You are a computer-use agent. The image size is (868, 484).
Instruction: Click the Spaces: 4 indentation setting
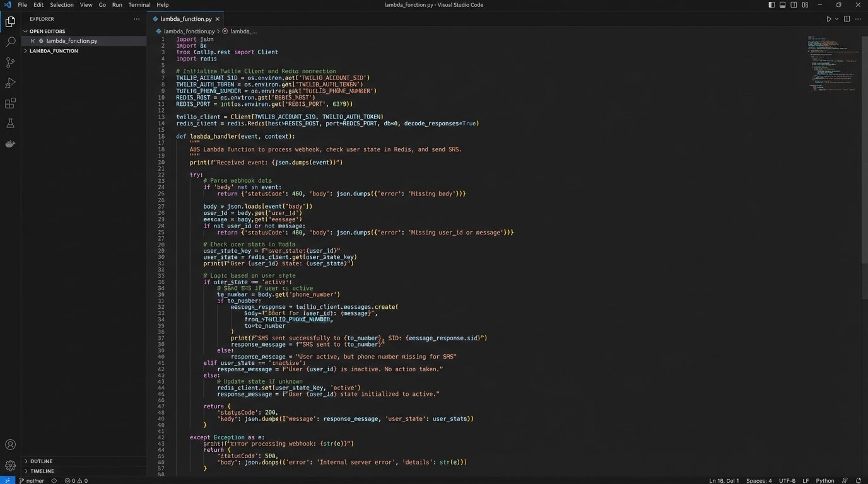758,481
